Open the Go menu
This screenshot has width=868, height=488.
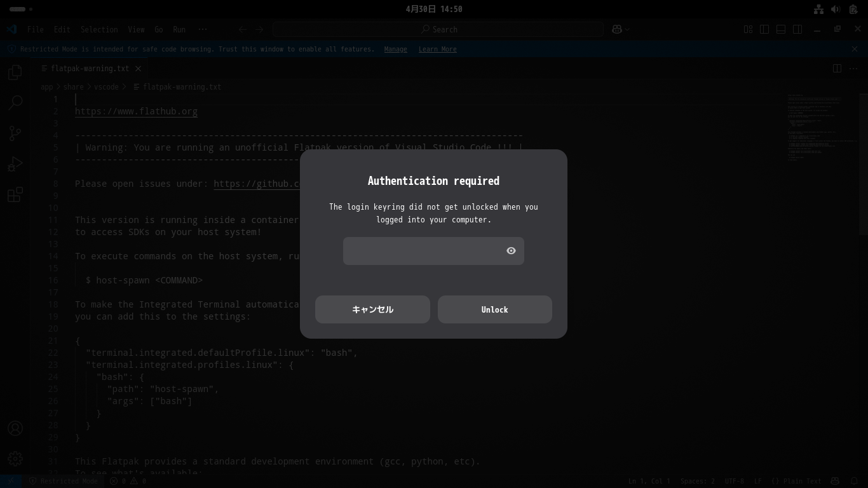[x=159, y=29]
